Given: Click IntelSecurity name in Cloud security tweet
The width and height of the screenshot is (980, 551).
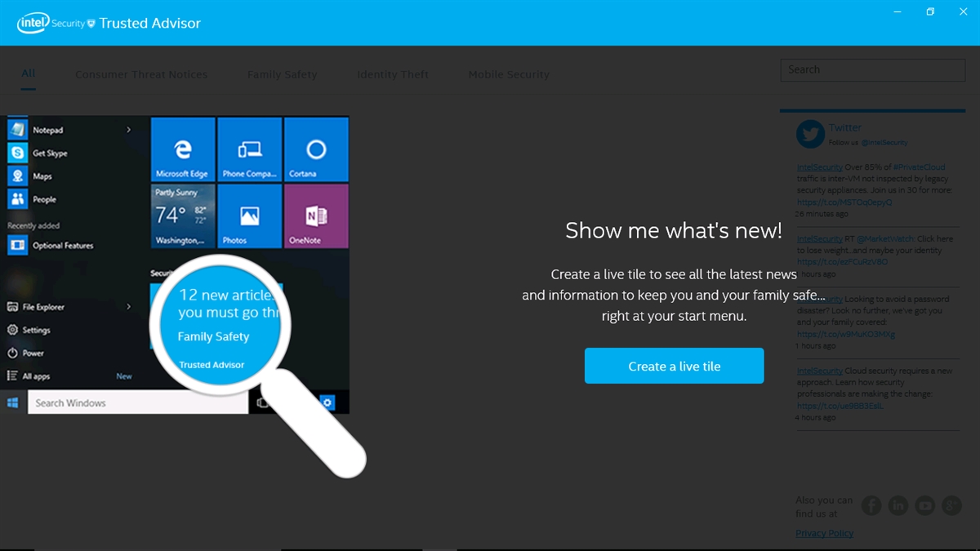Looking at the screenshot, I should pyautogui.click(x=820, y=371).
